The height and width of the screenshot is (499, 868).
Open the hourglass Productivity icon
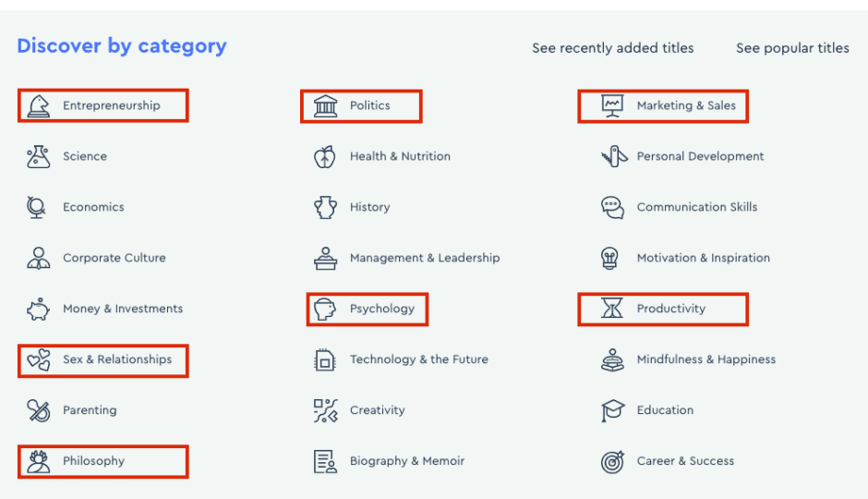tap(612, 308)
